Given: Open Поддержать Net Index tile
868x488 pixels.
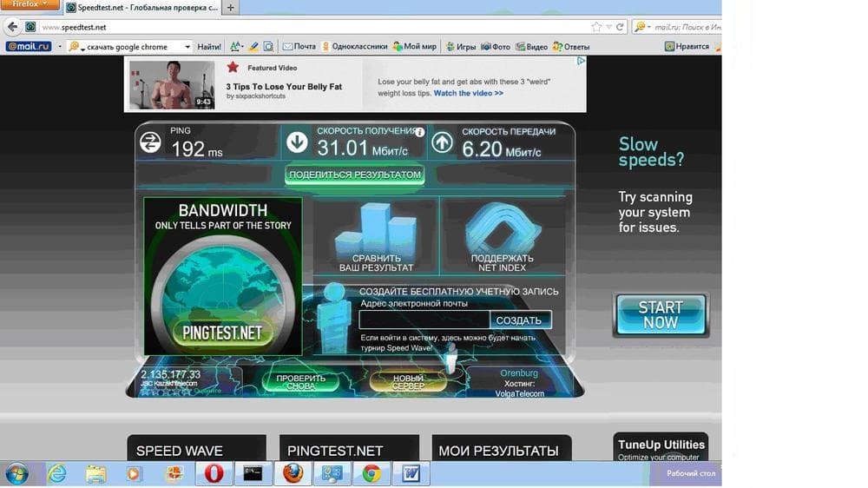Looking at the screenshot, I should coord(502,237).
